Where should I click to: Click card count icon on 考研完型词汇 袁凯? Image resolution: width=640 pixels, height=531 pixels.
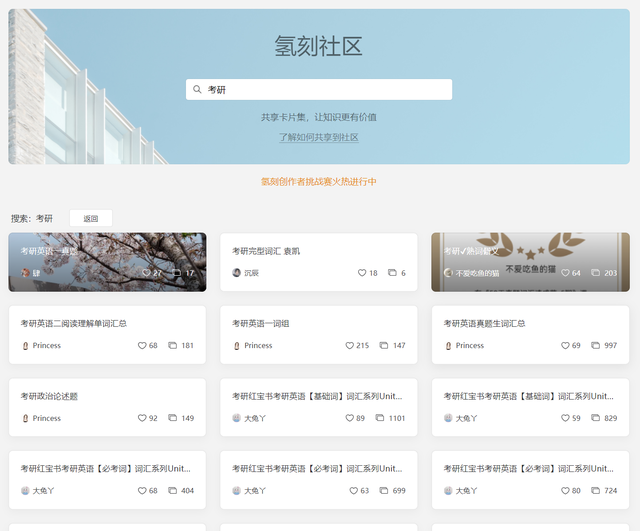(392, 273)
